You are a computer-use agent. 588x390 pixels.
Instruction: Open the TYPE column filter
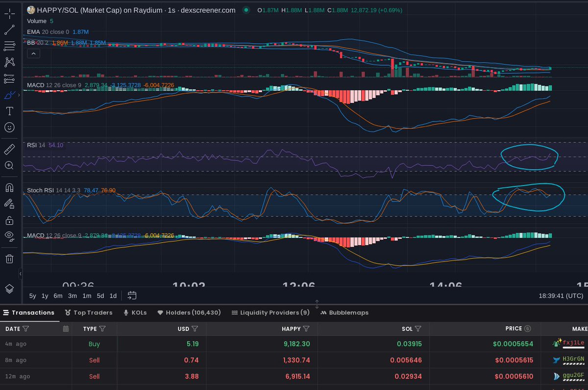click(x=102, y=329)
